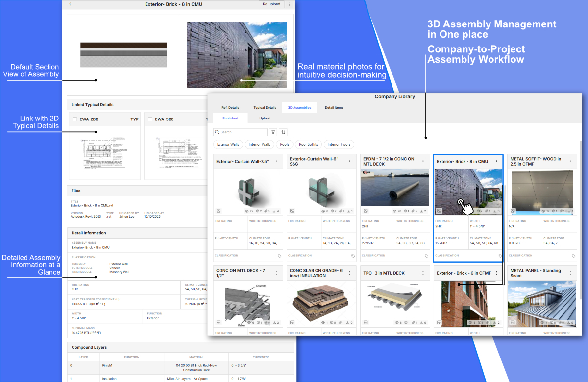This screenshot has height=382, width=588.
Task: Open the filter icon beside search box
Action: [273, 132]
